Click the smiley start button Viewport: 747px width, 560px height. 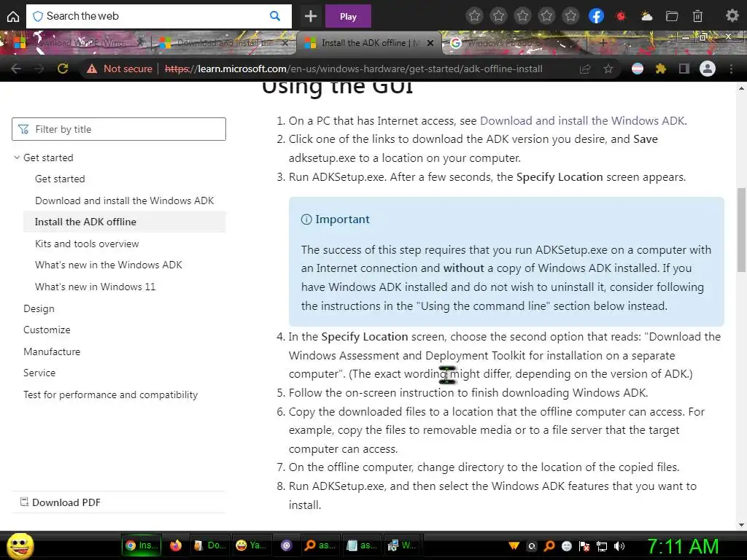pyautogui.click(x=20, y=545)
